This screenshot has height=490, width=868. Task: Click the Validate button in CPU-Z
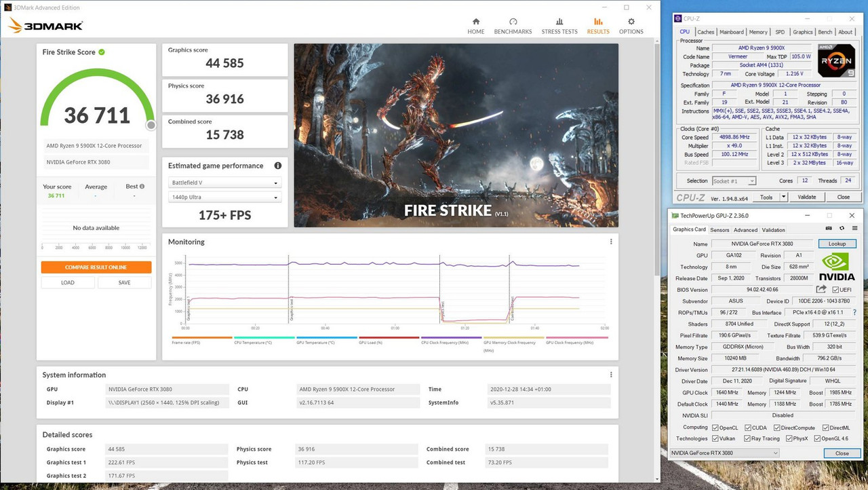click(x=807, y=197)
